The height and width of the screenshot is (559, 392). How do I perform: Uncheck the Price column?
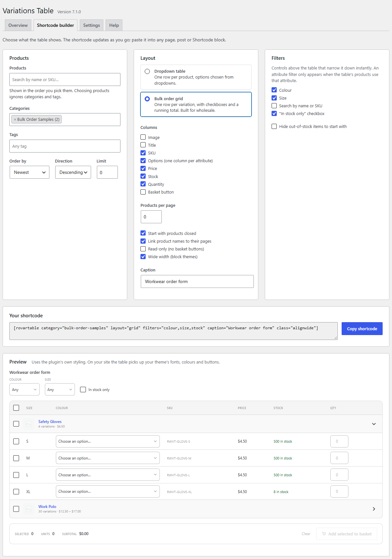coord(143,168)
